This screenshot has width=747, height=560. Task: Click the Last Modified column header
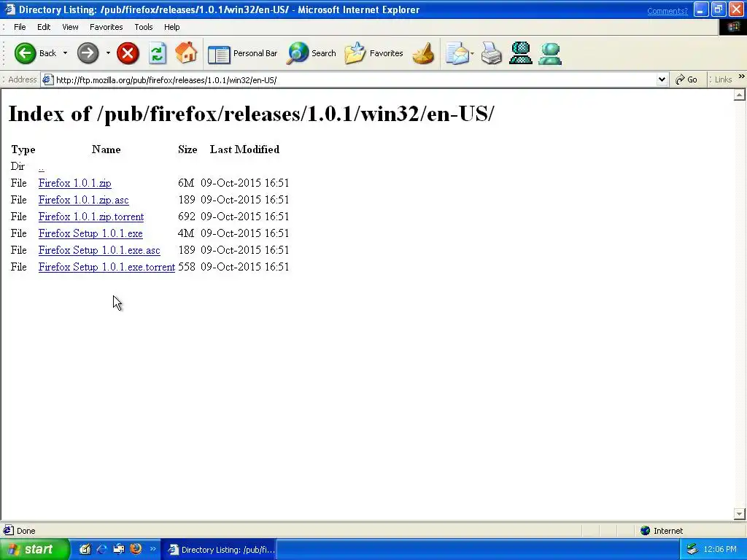244,149
